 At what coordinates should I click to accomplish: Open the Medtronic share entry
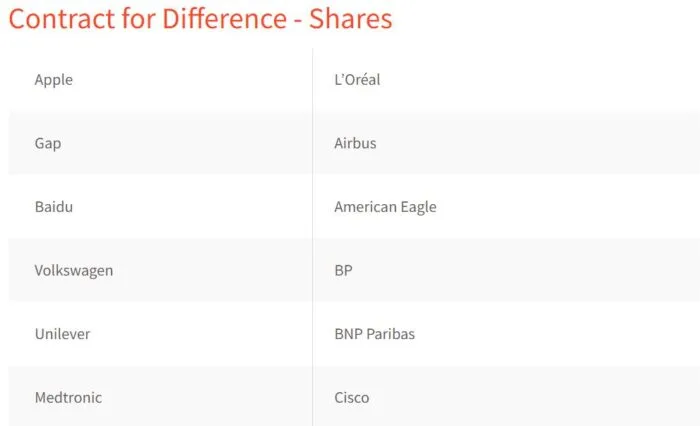click(68, 397)
